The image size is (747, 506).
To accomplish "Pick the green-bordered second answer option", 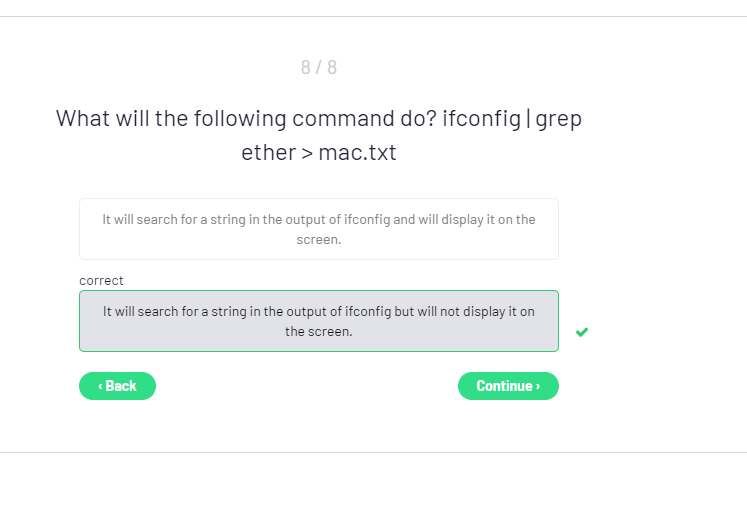I will pos(319,321).
